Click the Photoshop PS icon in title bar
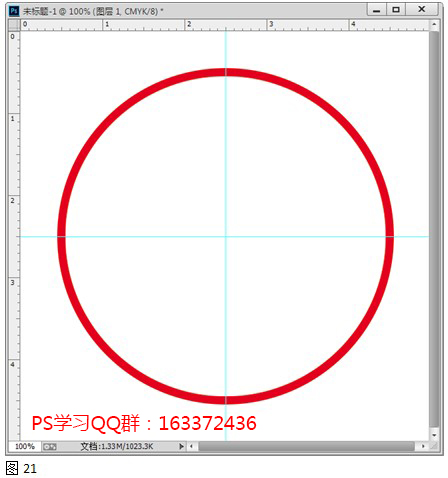Image resolution: width=448 pixels, height=478 pixels. (14, 11)
